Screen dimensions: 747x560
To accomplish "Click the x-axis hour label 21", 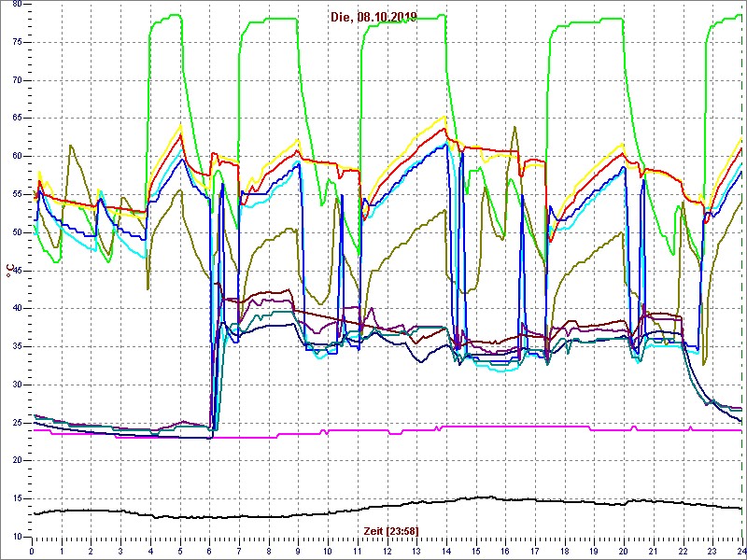I will click(x=654, y=551).
